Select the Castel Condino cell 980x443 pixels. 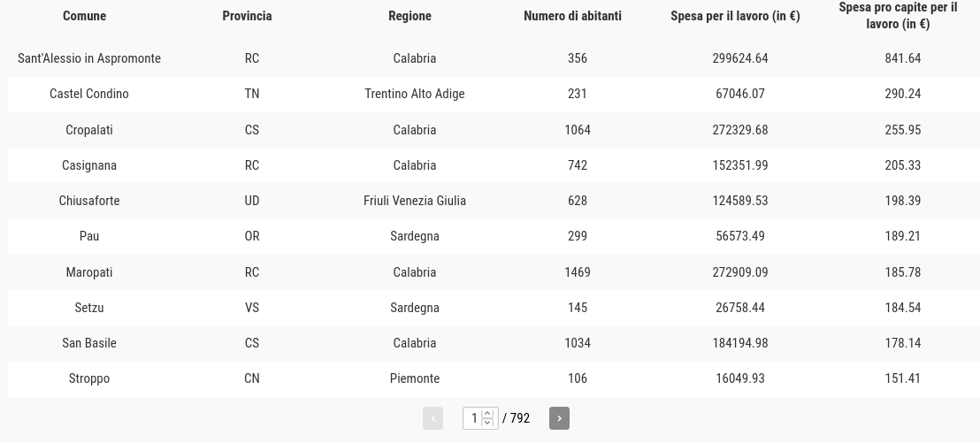pyautogui.click(x=88, y=94)
